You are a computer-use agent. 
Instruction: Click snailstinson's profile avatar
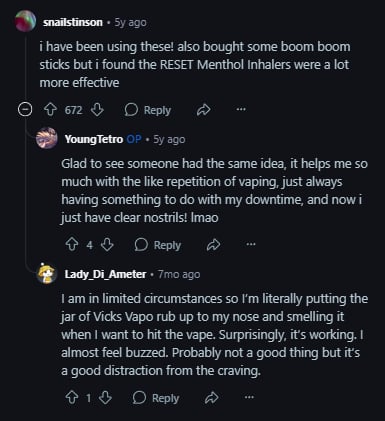pyautogui.click(x=25, y=21)
